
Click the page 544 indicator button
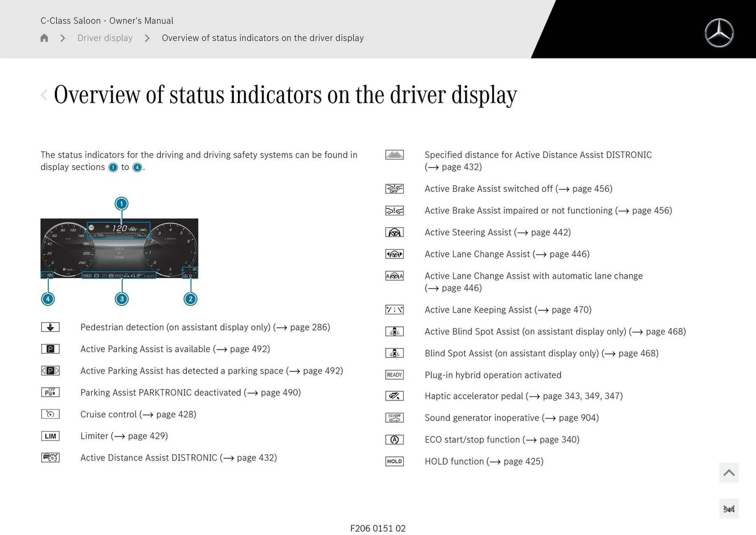pyautogui.click(x=728, y=509)
